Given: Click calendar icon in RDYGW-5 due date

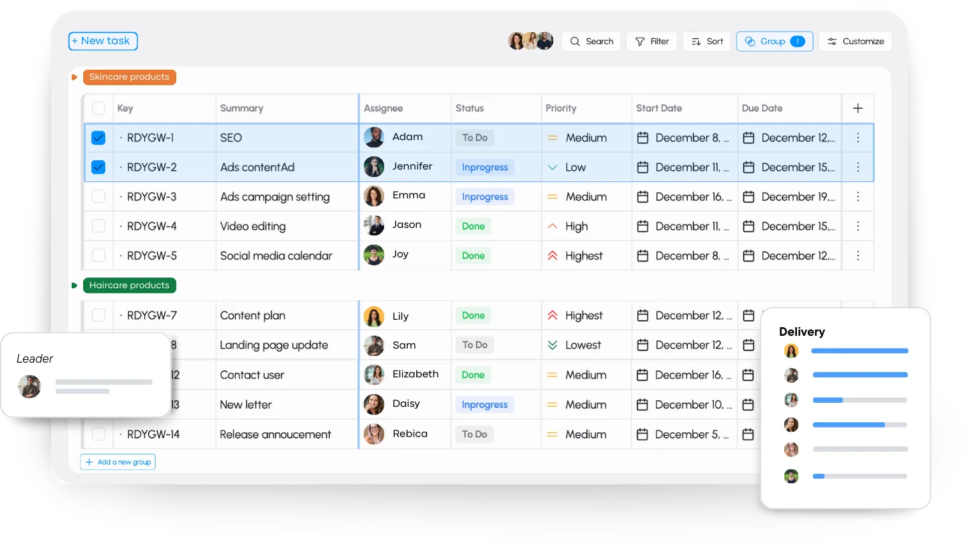Looking at the screenshot, I should [749, 256].
